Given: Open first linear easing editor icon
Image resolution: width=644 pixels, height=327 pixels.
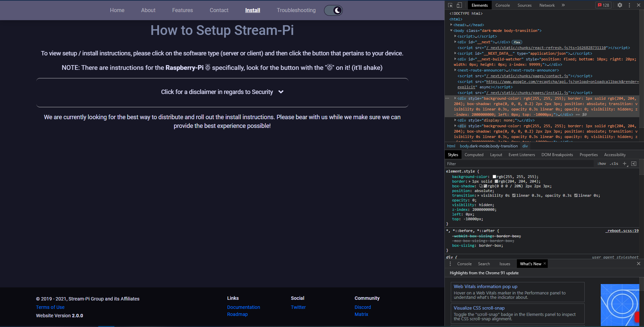Looking at the screenshot, I should tap(514, 195).
